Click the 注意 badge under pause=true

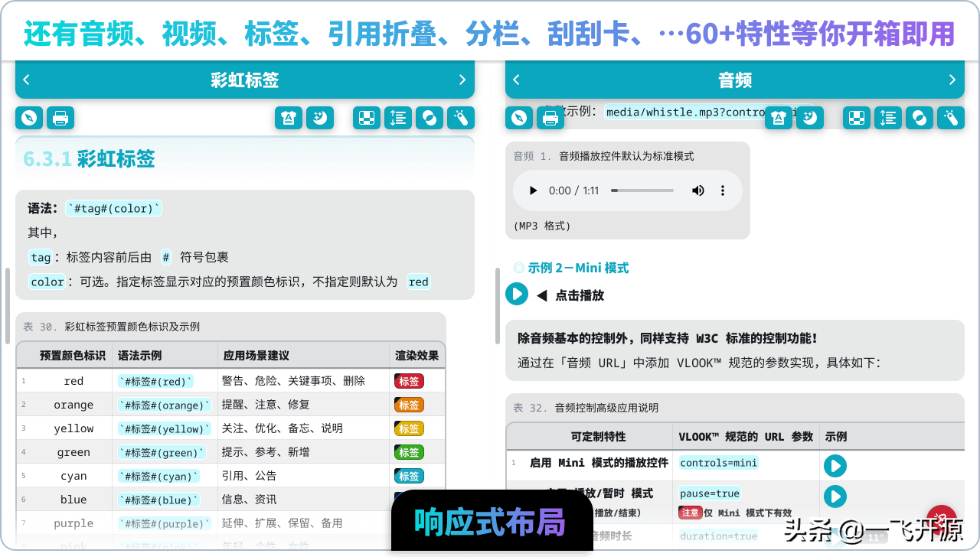tap(690, 513)
